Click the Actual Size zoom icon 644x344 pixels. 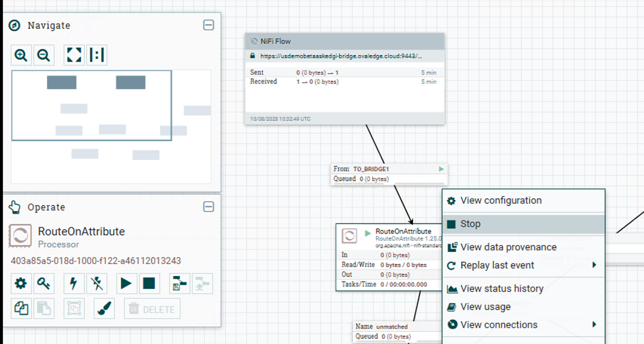coord(97,55)
